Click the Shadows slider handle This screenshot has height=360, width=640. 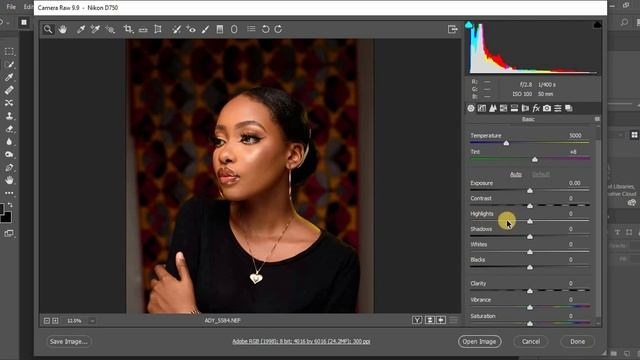530,237
